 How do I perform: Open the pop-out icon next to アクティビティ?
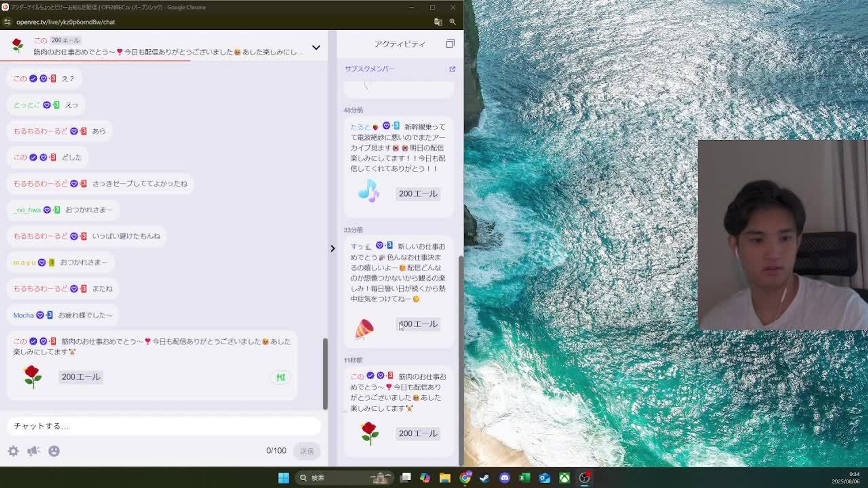450,44
